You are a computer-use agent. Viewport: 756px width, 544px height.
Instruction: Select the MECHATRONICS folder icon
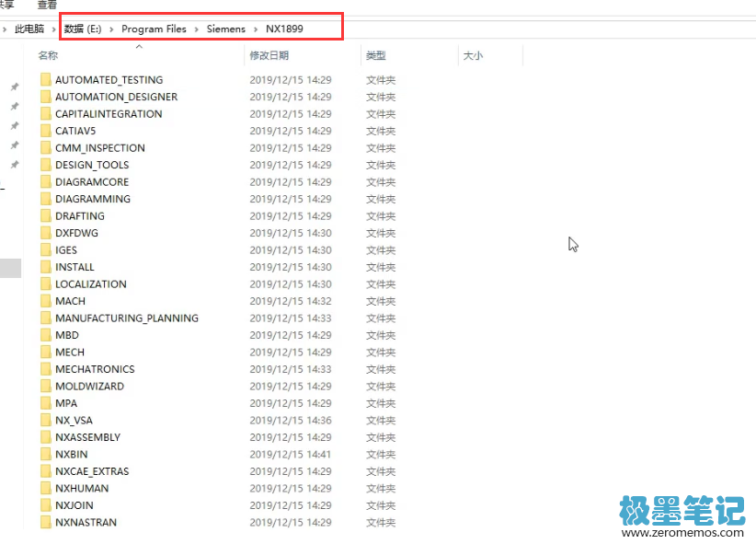(46, 369)
